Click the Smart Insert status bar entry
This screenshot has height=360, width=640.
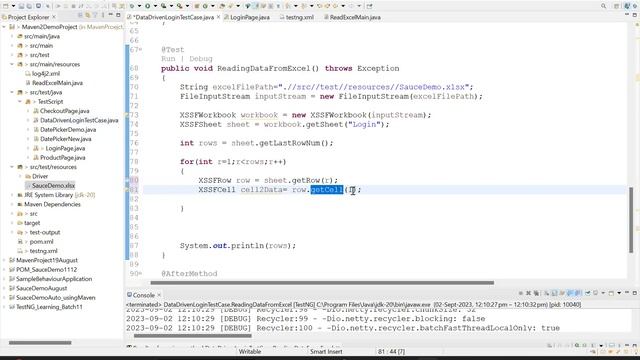tap(326, 351)
